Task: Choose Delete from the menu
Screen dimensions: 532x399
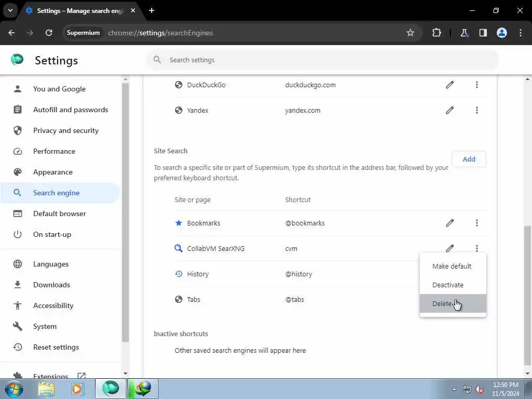Action: click(453, 303)
